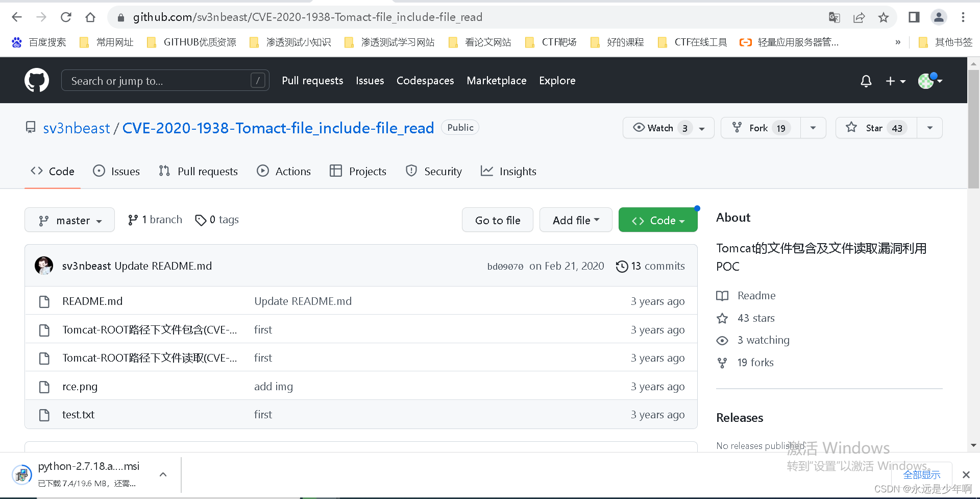This screenshot has height=499, width=980.
Task: Open the test.txt file
Action: click(x=78, y=415)
